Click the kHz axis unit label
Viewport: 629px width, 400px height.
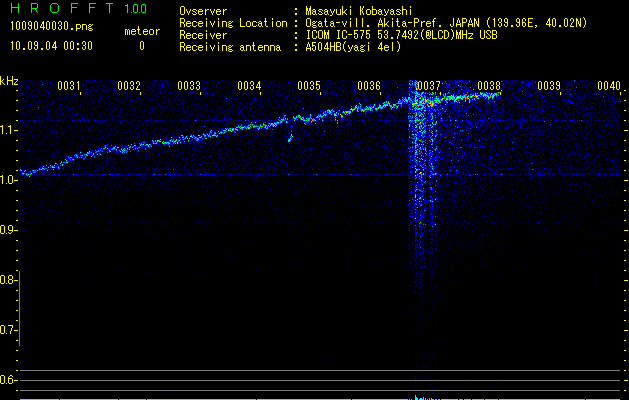click(x=9, y=81)
